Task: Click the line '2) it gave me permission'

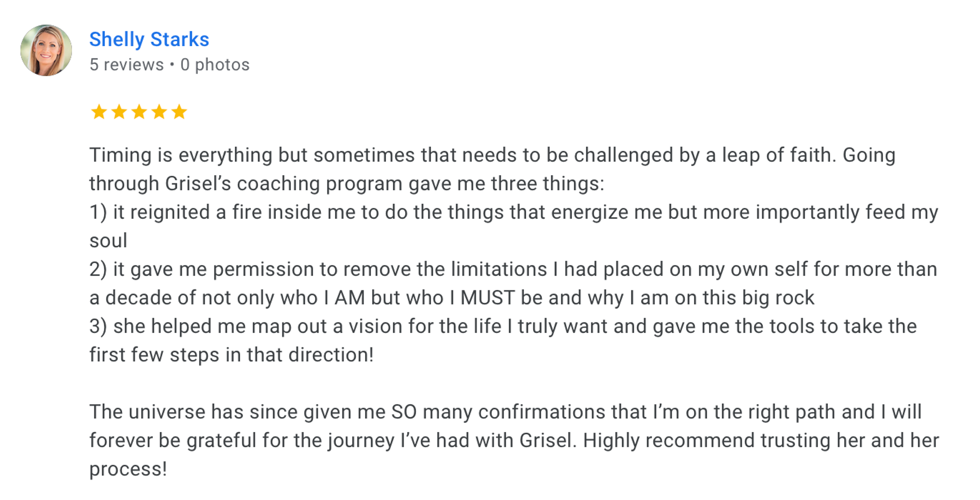Action: (513, 270)
